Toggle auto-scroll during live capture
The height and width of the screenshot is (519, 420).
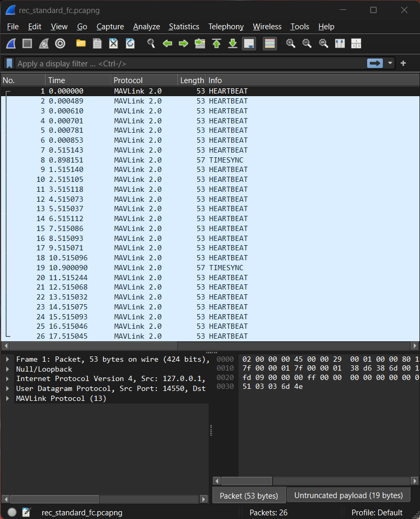[249, 44]
